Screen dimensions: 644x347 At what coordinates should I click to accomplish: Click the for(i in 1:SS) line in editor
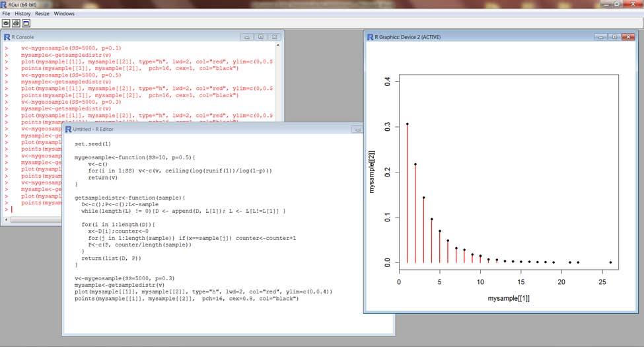click(180, 171)
